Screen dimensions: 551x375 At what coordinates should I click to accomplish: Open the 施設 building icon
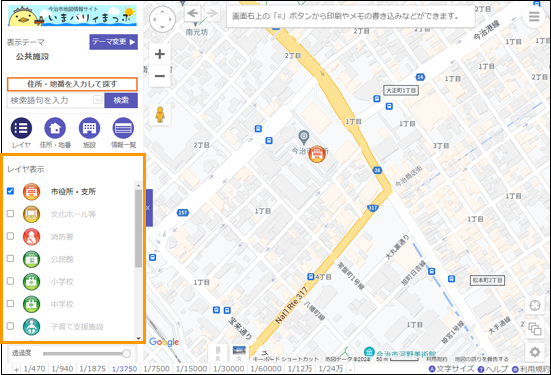[x=89, y=128]
